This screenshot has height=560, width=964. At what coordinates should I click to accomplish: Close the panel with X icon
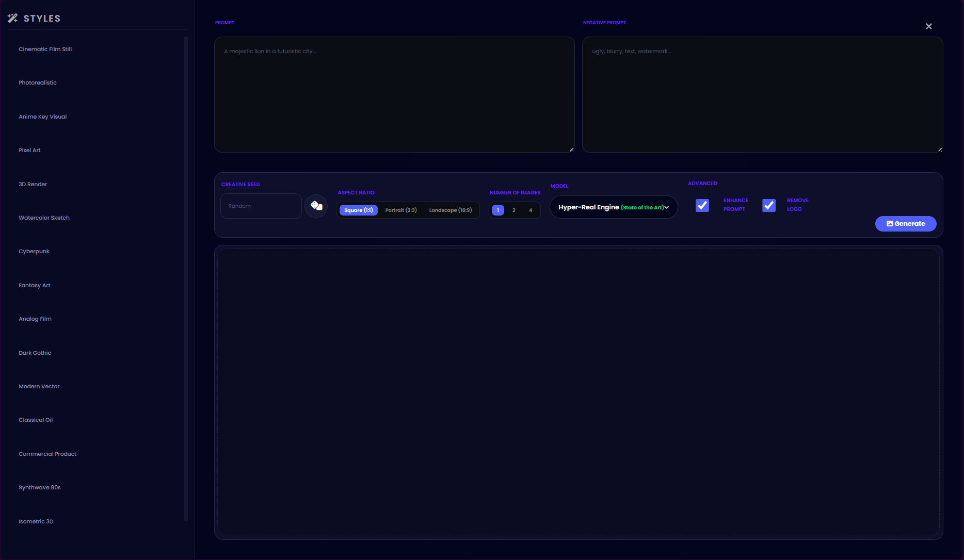[928, 26]
